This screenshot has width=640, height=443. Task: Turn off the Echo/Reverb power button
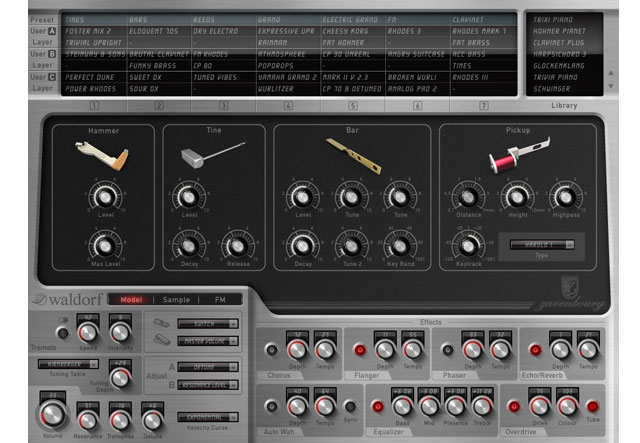(x=536, y=350)
